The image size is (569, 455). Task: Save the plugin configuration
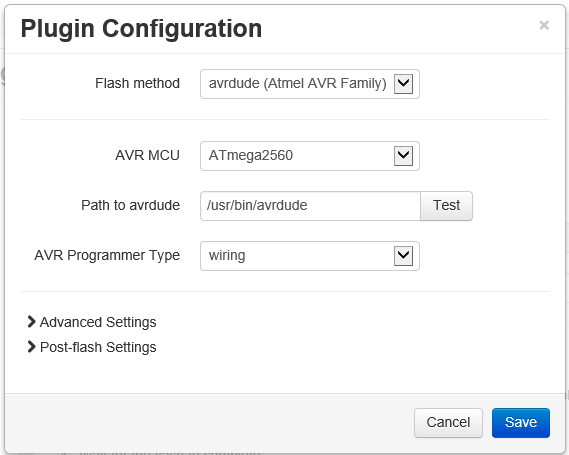[521, 423]
